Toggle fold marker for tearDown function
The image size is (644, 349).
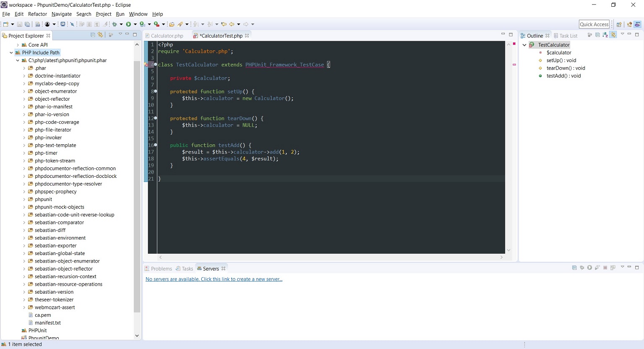click(156, 118)
